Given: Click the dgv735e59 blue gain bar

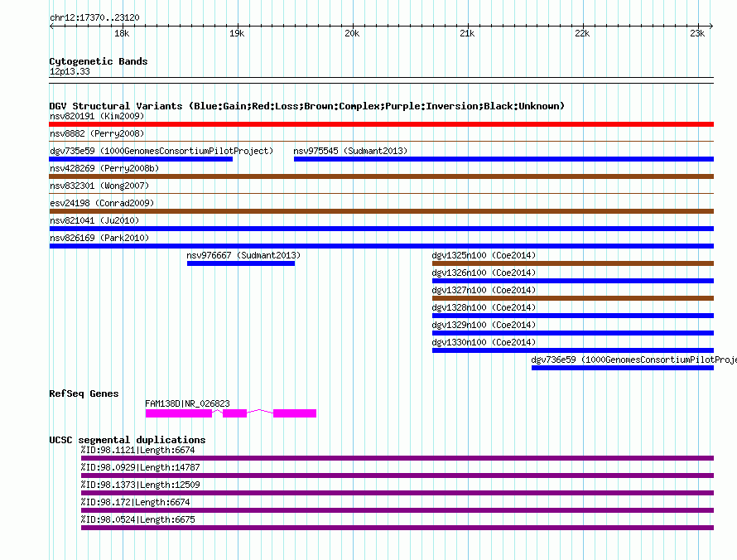Looking at the screenshot, I should pos(141,159).
